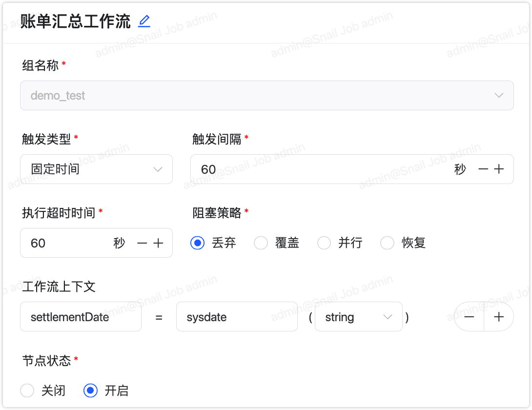
Task: Open the 触发类型 固定时间 dropdown
Action: (x=96, y=169)
